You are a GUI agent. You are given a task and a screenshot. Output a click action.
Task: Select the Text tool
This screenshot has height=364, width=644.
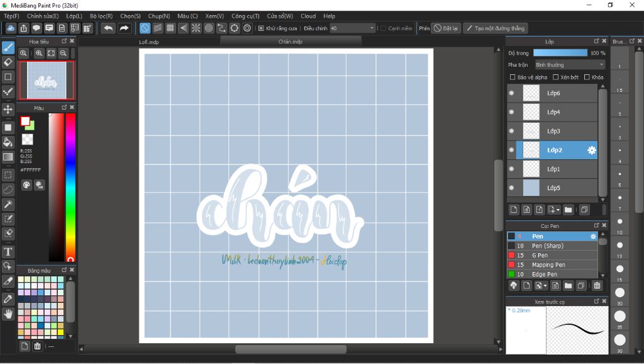coord(8,251)
